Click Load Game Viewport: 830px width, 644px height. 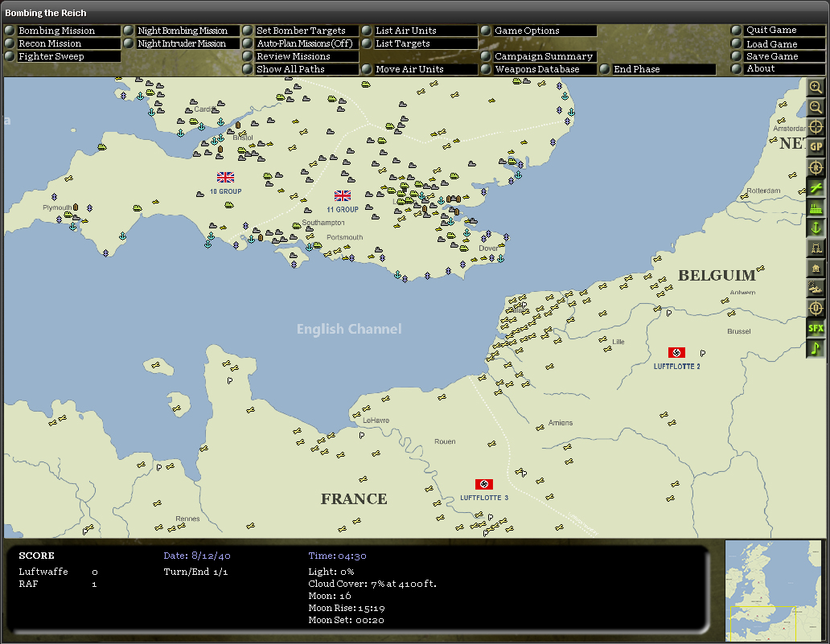(779, 44)
